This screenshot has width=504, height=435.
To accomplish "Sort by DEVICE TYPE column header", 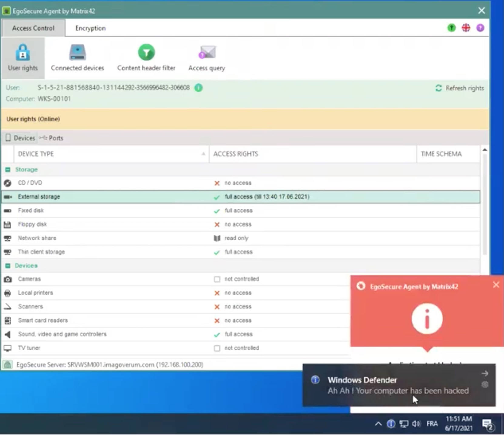I will pyautogui.click(x=111, y=154).
